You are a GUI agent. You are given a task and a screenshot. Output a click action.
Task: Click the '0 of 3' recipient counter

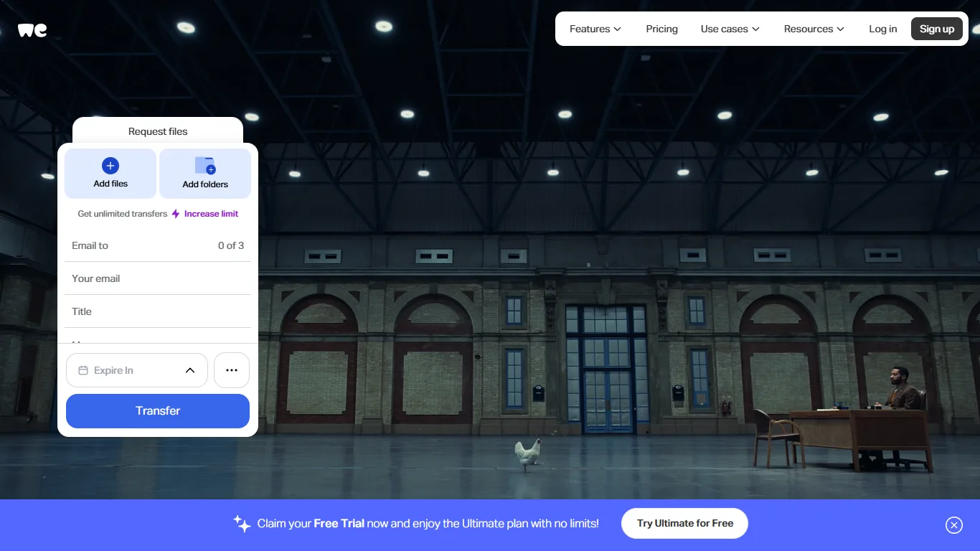click(231, 245)
